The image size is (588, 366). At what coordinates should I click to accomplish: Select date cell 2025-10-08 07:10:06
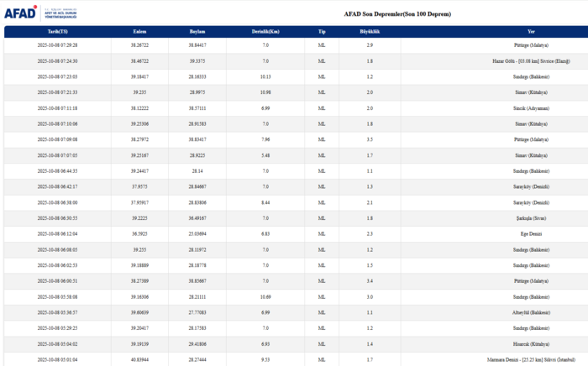pyautogui.click(x=57, y=124)
